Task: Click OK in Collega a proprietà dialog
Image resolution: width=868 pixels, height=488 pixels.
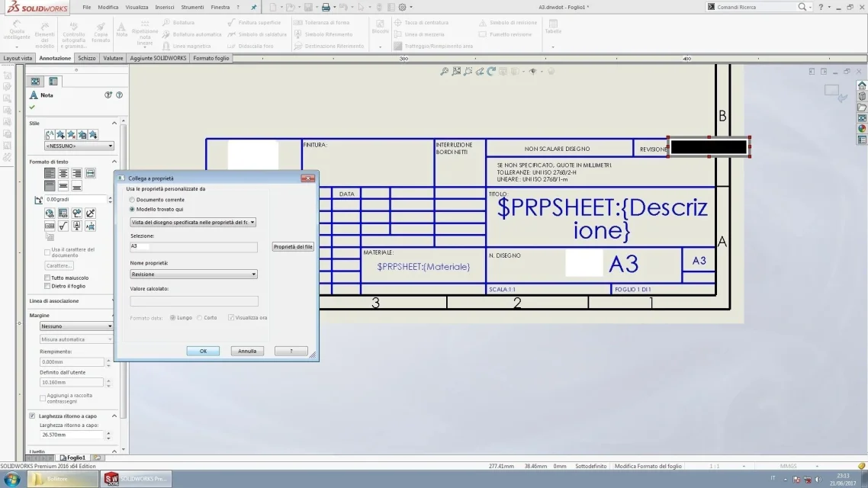Action: (x=203, y=352)
